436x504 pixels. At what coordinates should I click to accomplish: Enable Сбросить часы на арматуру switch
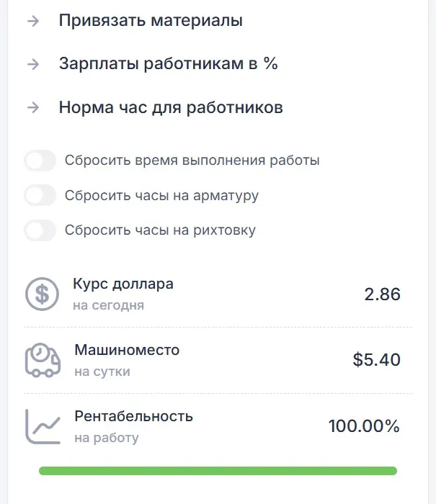tap(40, 195)
